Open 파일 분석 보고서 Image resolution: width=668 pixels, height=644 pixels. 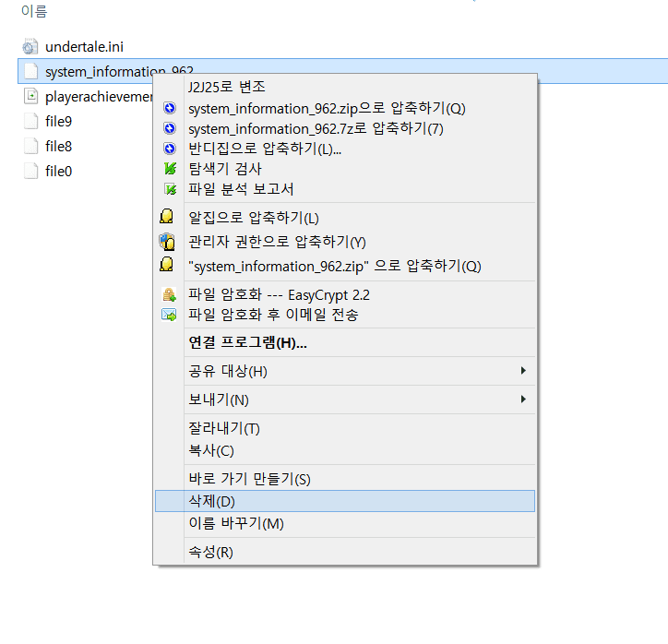click(x=241, y=189)
